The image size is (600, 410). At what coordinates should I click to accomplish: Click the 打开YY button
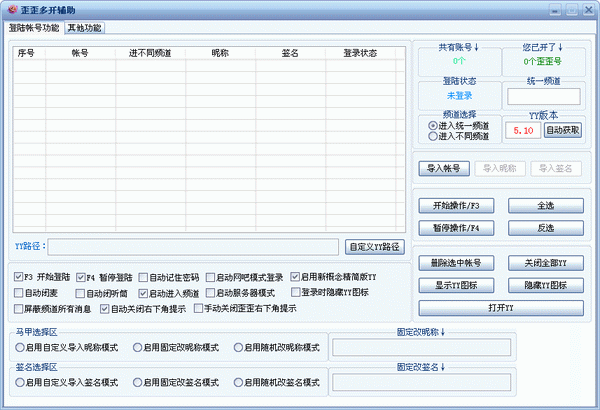tap(501, 308)
